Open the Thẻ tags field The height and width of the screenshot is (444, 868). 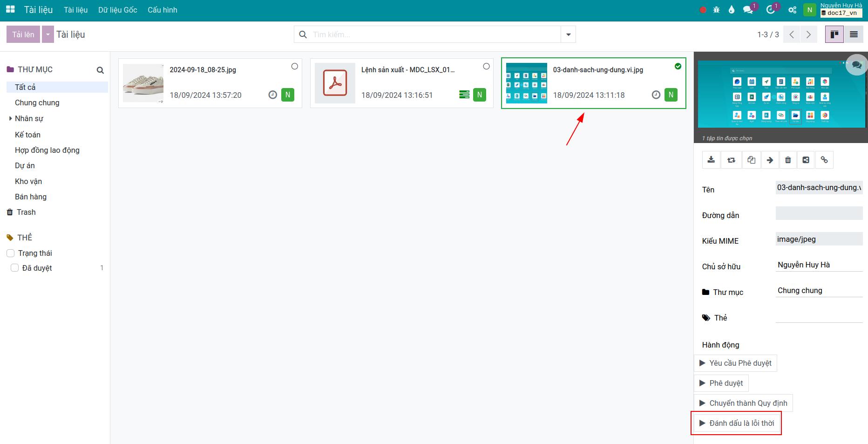[x=819, y=316]
